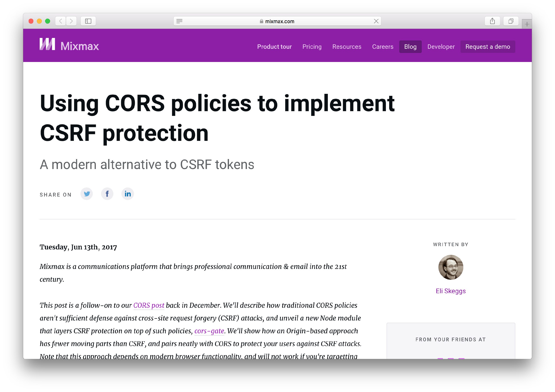Share the post on LinkedIn

point(128,194)
